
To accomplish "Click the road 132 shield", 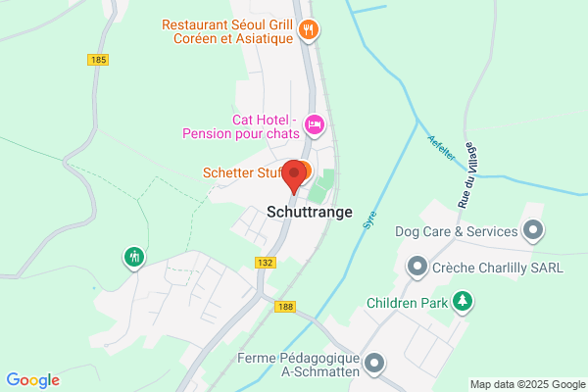I will click(x=266, y=263).
